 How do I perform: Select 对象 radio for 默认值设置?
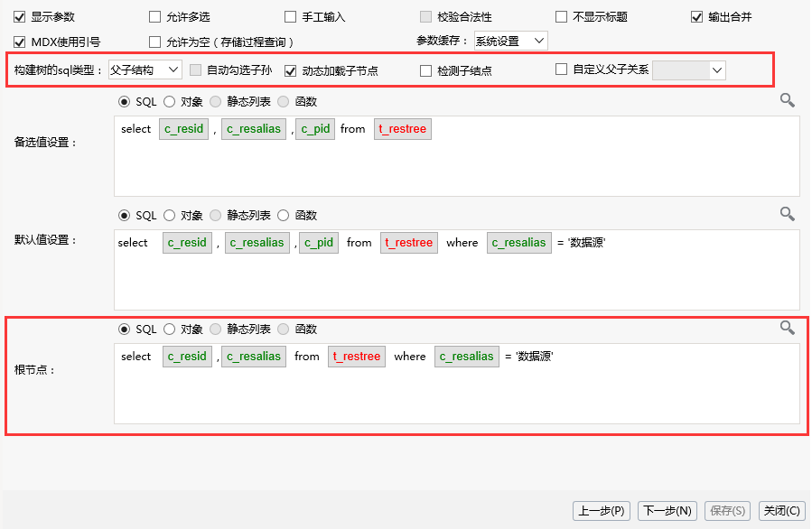[x=169, y=216]
